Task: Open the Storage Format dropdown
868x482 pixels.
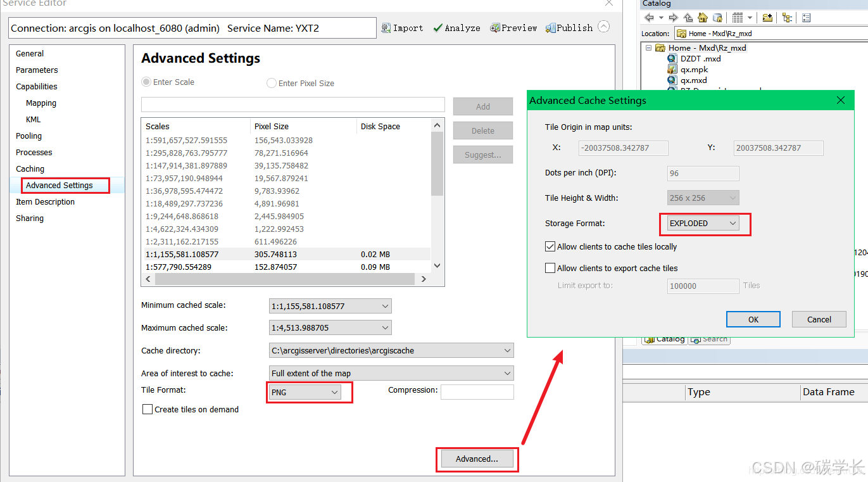Action: click(x=703, y=224)
